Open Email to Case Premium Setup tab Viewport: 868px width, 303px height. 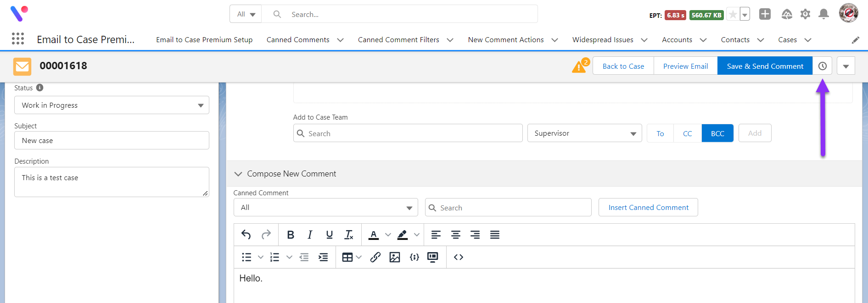pos(204,40)
